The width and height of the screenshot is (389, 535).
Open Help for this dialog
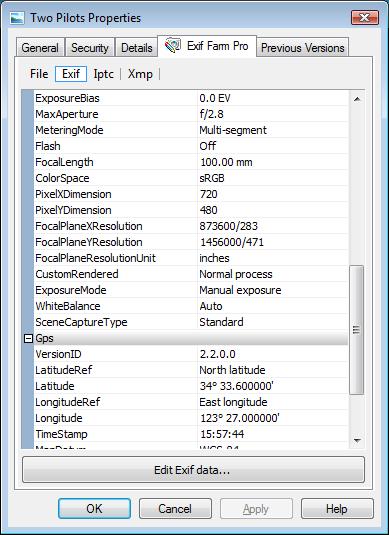[x=337, y=509]
